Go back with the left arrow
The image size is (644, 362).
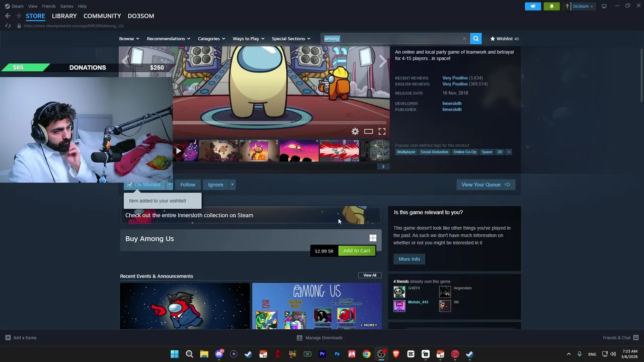coord(8,16)
